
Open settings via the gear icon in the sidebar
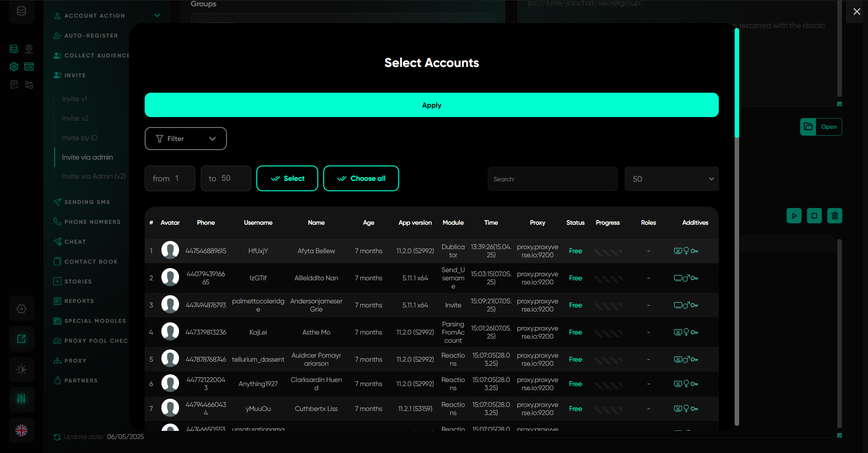21,309
